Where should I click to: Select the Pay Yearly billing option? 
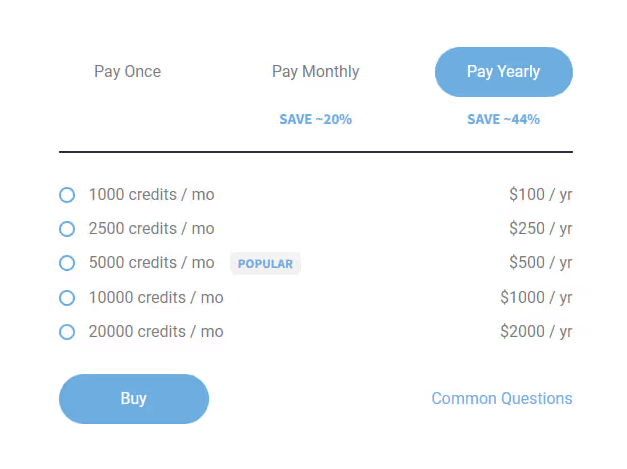(503, 72)
